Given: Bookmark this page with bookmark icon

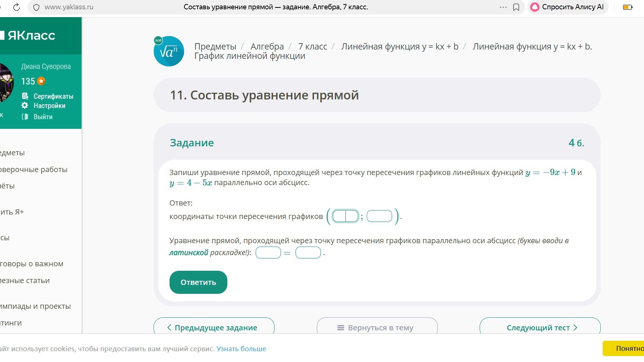Looking at the screenshot, I should click(x=516, y=7).
